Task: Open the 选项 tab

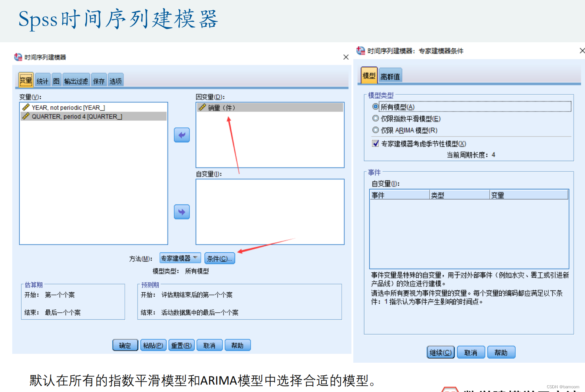Action: click(116, 81)
